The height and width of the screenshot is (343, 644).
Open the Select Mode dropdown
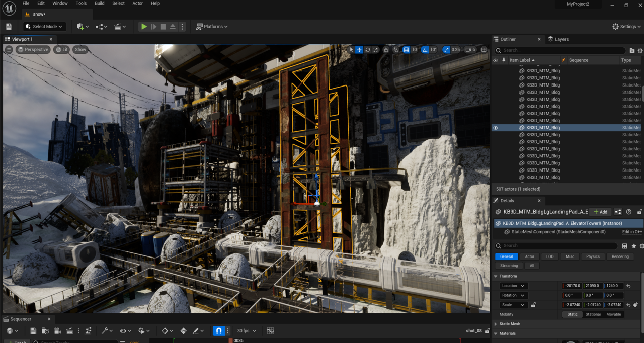click(44, 27)
